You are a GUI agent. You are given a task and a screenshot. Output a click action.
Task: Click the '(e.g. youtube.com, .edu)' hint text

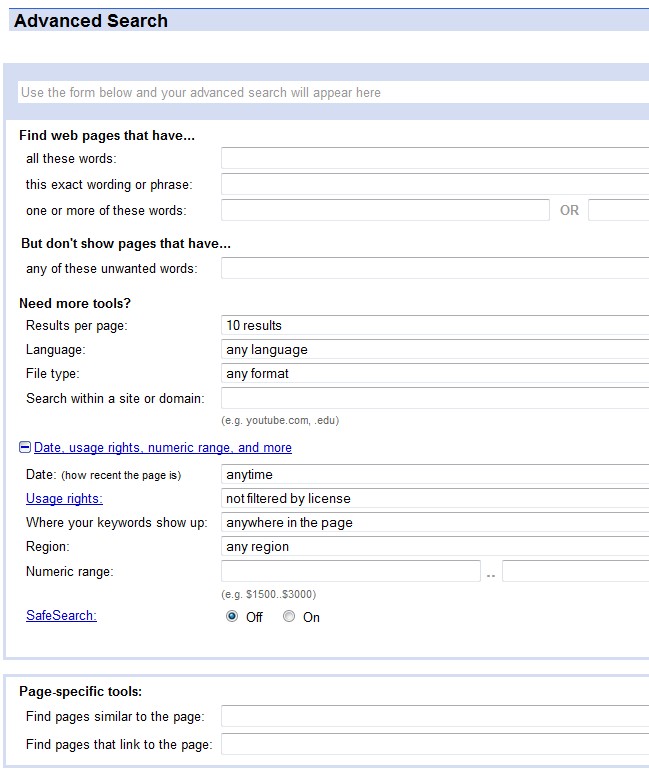(280, 421)
